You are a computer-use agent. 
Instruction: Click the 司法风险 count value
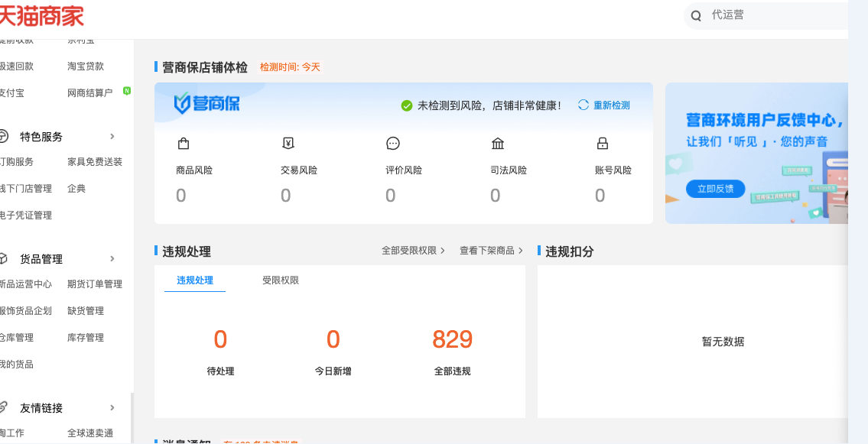point(495,196)
